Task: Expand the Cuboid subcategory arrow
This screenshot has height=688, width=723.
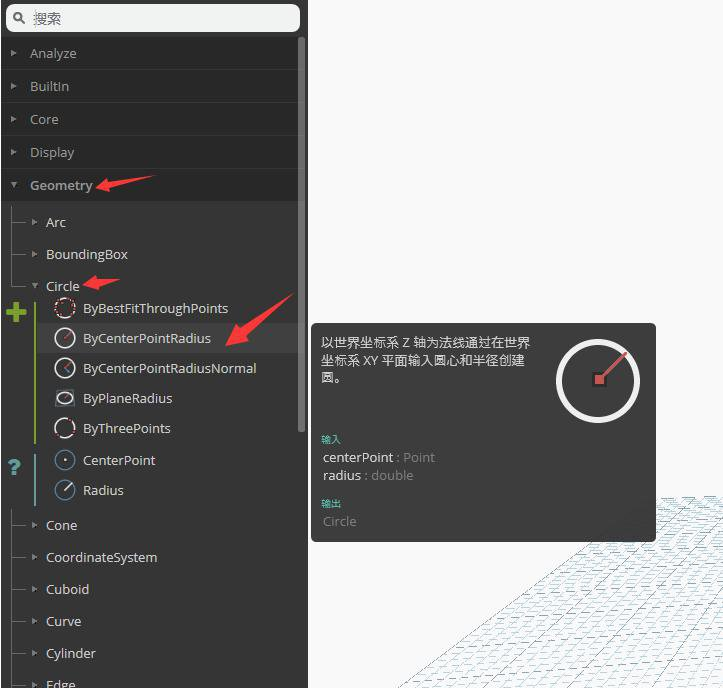Action: coord(35,589)
